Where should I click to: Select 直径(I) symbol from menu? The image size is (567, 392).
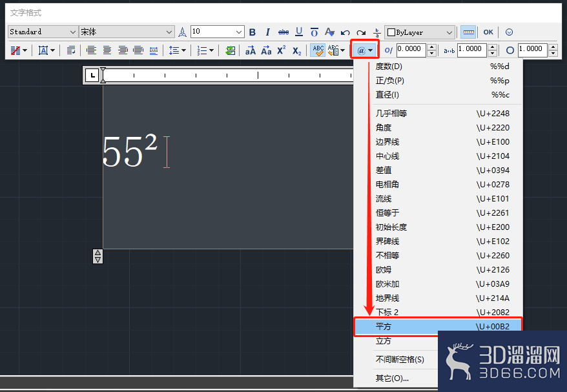[x=438, y=95]
